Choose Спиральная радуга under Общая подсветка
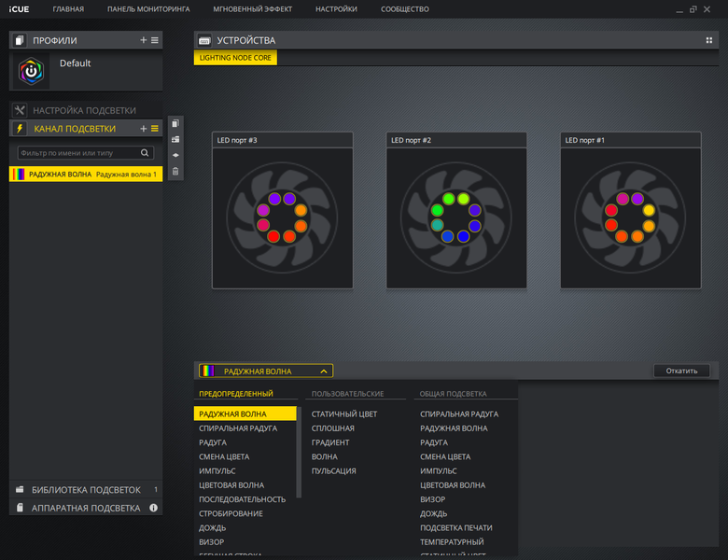The width and height of the screenshot is (728, 560). [x=459, y=414]
